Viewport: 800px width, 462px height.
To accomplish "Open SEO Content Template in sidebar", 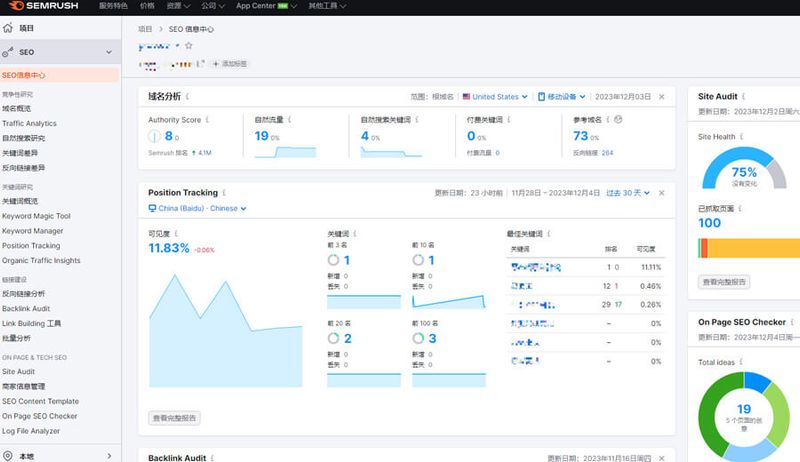I will pyautogui.click(x=40, y=401).
